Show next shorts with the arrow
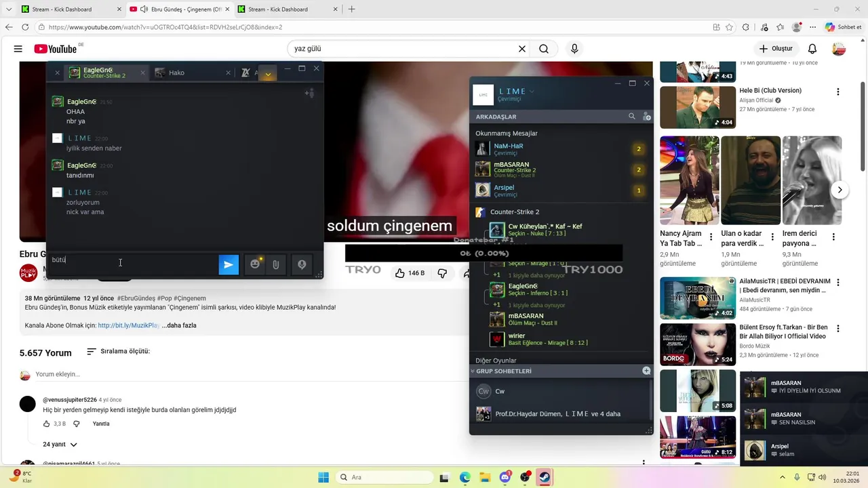Image resolution: width=868 pixels, height=488 pixels. (840, 190)
